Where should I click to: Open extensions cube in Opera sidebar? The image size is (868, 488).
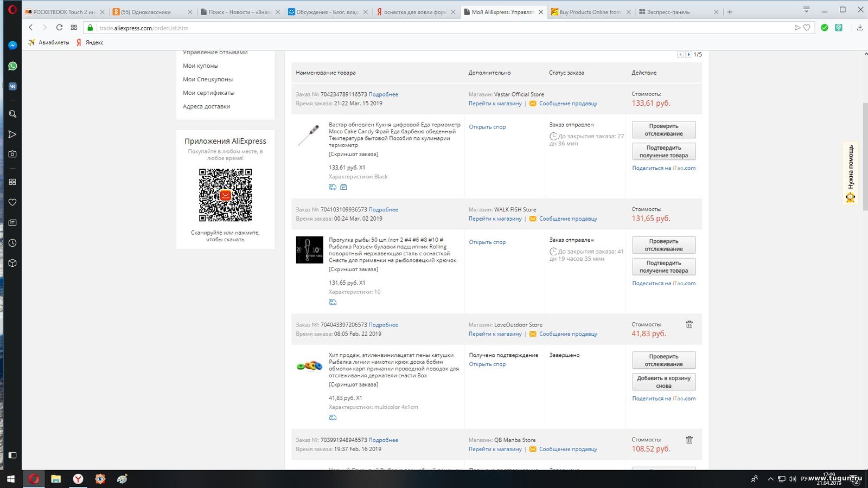pyautogui.click(x=12, y=263)
